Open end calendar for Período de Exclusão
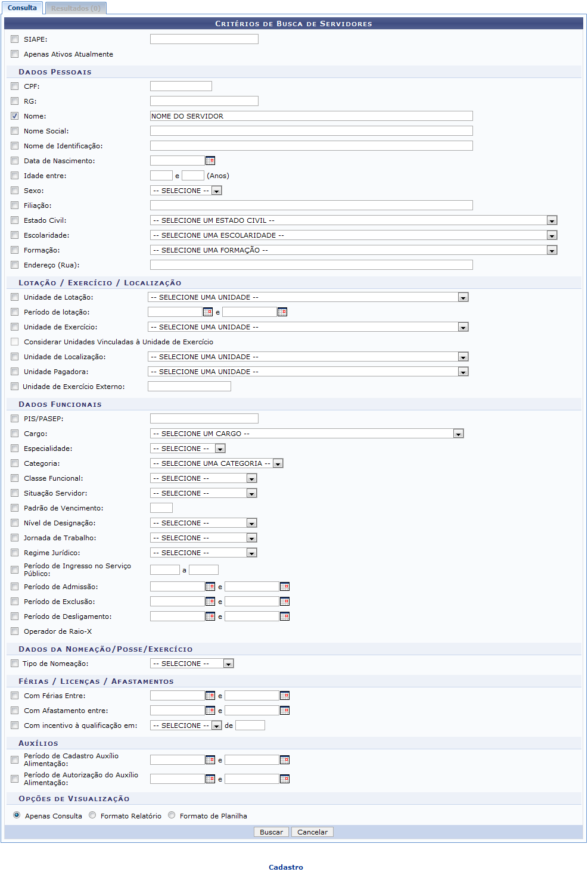Viewport: 588px width, 878px height. [x=285, y=602]
